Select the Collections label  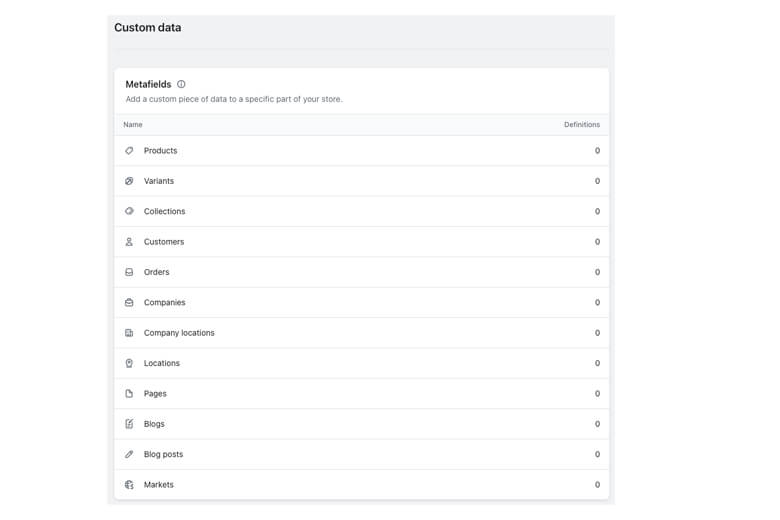164,211
